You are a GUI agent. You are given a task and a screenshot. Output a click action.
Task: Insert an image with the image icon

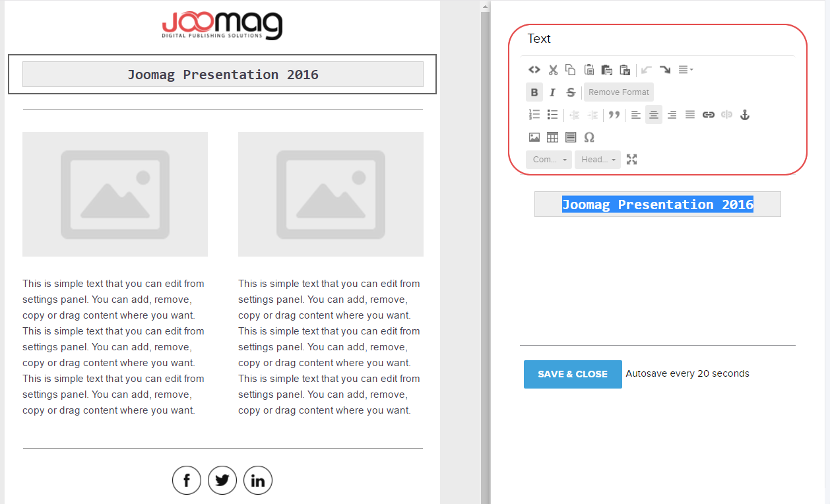[534, 137]
